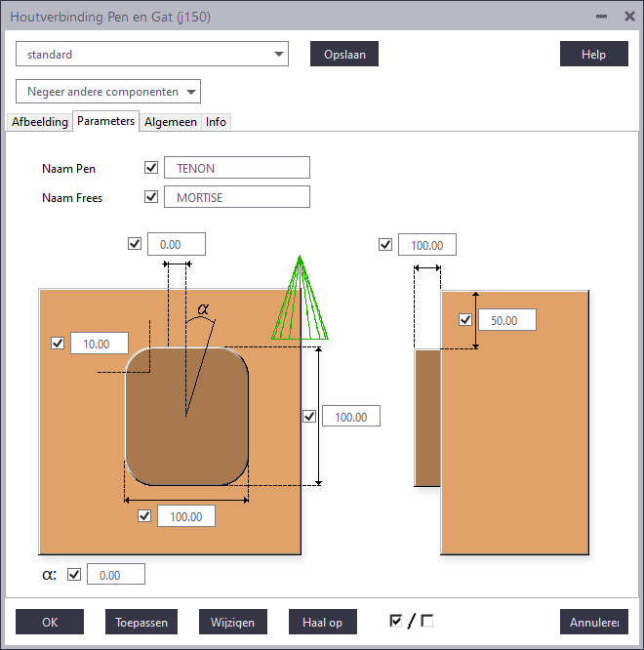The image size is (644, 650).
Task: Disable the alpha angle checkbox
Action: [74, 575]
